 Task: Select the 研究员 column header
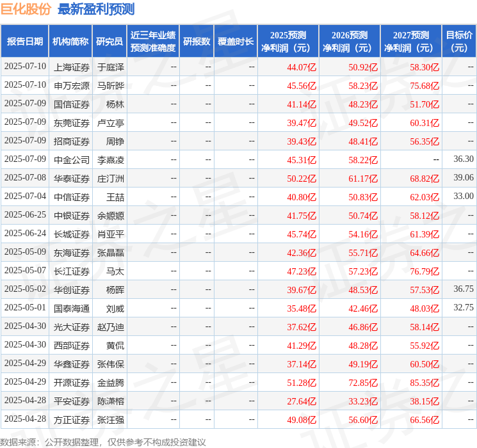click(x=109, y=42)
